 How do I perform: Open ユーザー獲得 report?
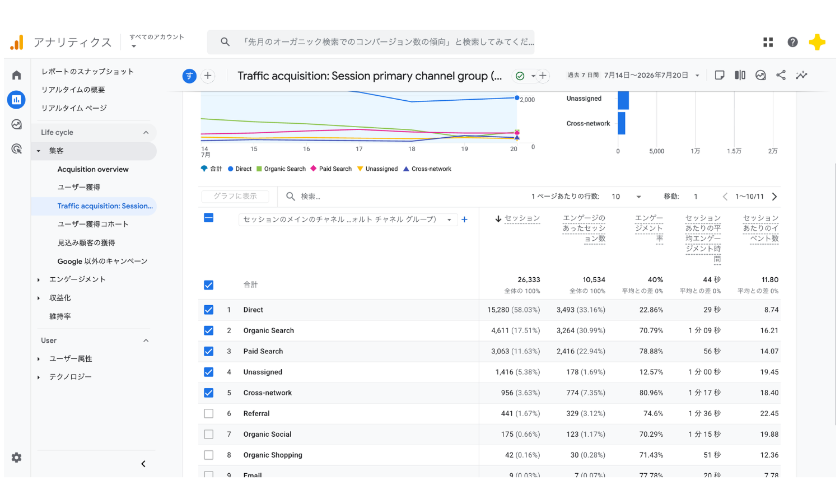click(x=79, y=187)
